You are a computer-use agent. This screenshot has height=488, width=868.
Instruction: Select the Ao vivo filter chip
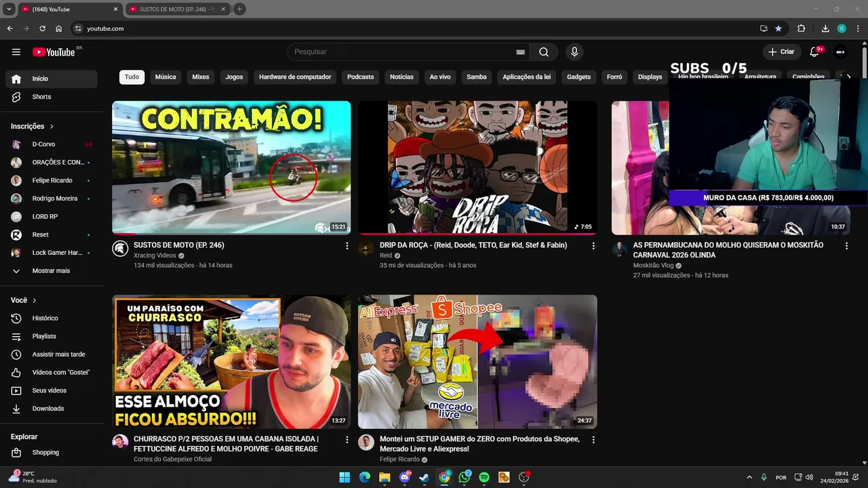pos(440,77)
